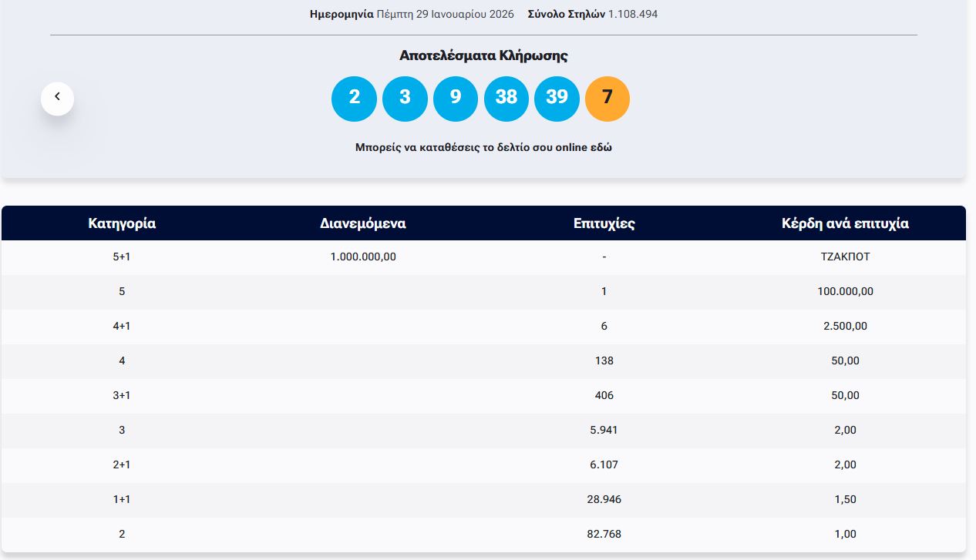Click the Διανεμόμενα column header
The height and width of the screenshot is (560, 976).
[x=362, y=223]
